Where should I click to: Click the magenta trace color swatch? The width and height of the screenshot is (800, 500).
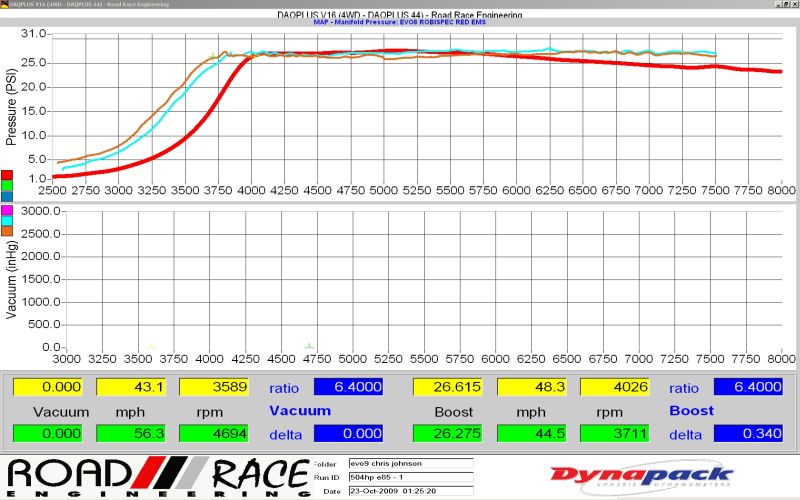(7, 210)
